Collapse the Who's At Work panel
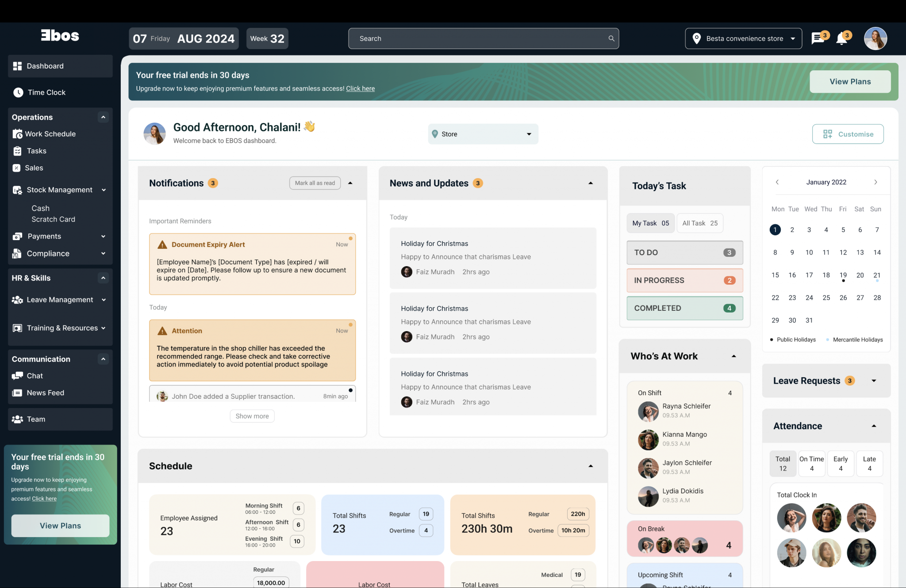The height and width of the screenshot is (588, 906). pyautogui.click(x=734, y=356)
